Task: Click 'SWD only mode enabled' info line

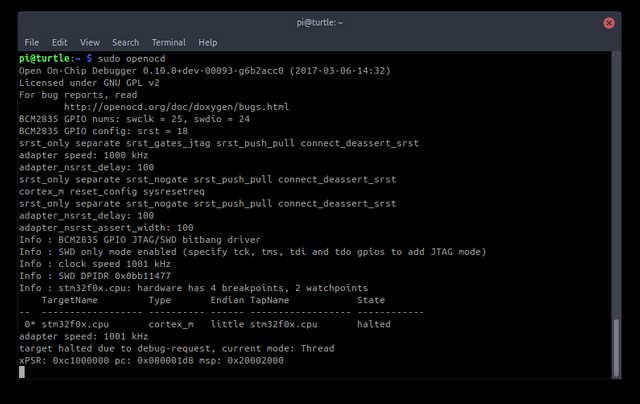Action: [253, 252]
